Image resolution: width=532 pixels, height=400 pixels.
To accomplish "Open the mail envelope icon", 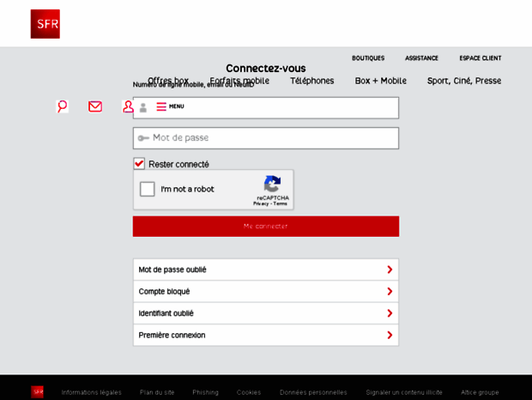I will pyautogui.click(x=95, y=106).
